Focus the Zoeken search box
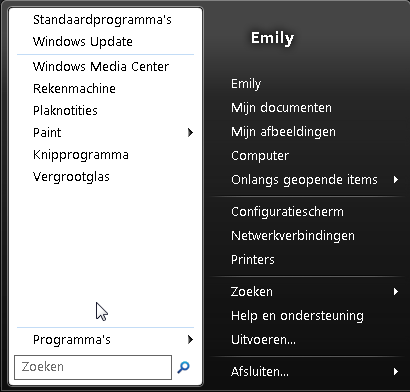 (93, 367)
